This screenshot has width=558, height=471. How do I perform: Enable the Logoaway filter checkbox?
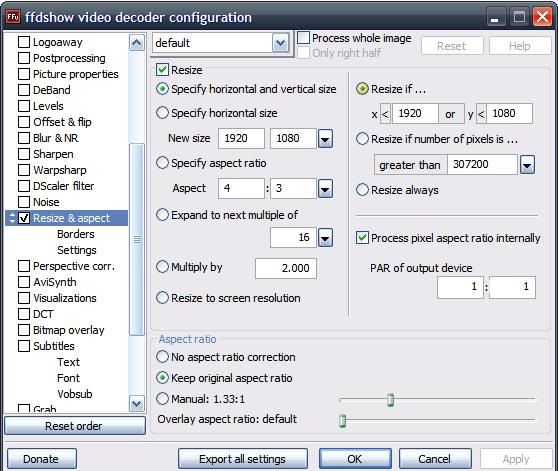pos(24,42)
